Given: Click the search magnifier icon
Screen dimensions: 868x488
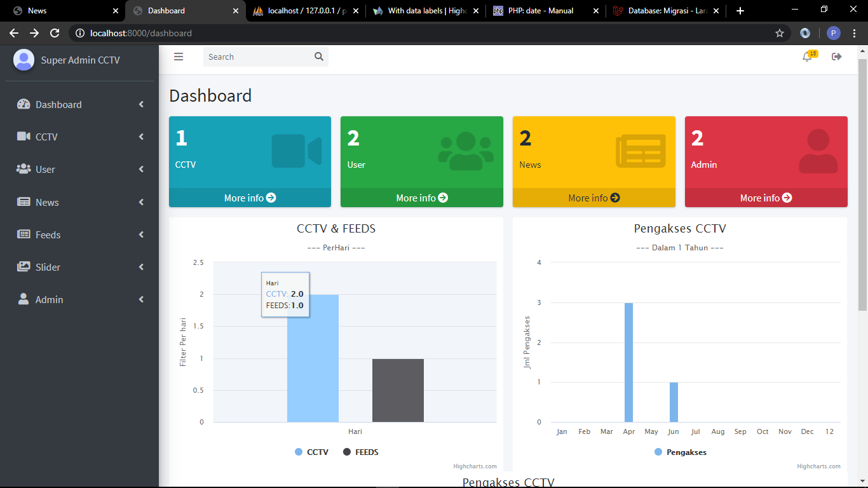Looking at the screenshot, I should point(319,57).
